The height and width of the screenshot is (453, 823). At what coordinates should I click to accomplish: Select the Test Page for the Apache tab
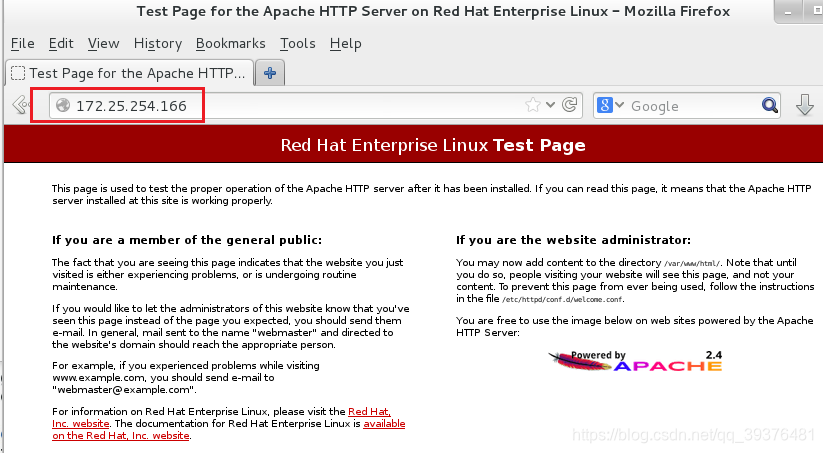pyautogui.click(x=130, y=73)
